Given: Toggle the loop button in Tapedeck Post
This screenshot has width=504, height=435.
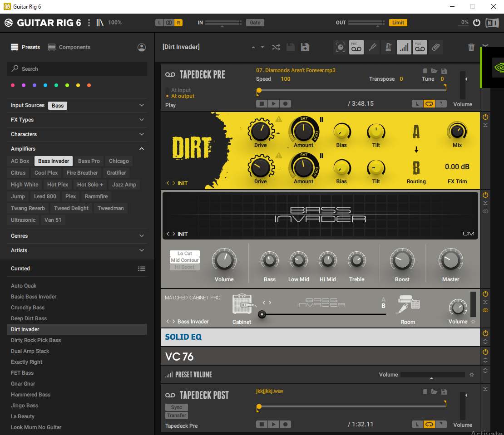Looking at the screenshot, I should [429, 425].
